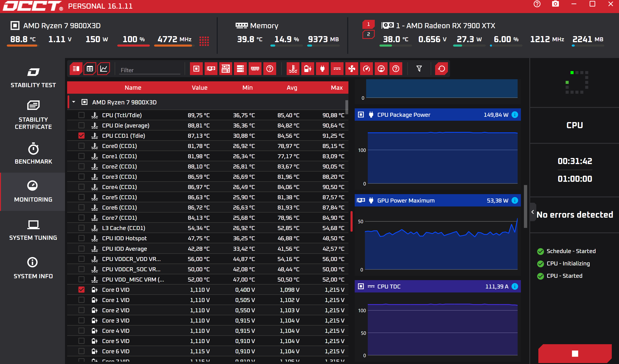
Task: Click the graph panel vertical scrollbar thumb
Action: tap(525, 206)
